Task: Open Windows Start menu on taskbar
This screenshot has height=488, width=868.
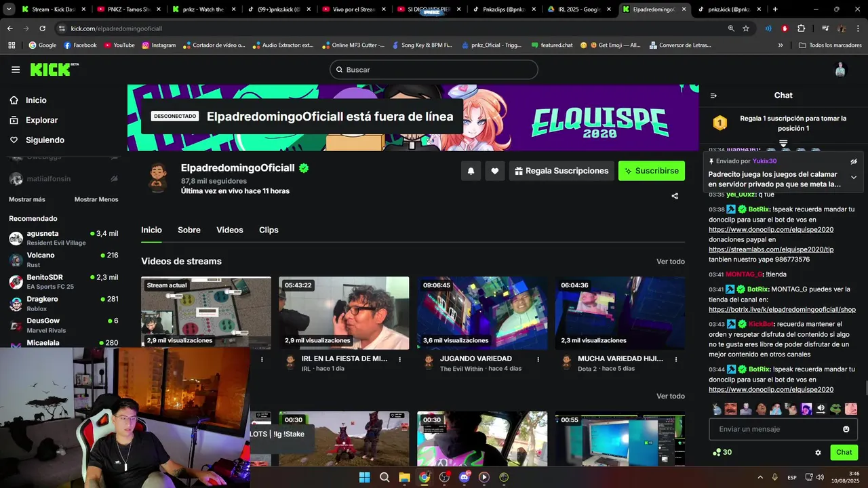Action: click(364, 477)
